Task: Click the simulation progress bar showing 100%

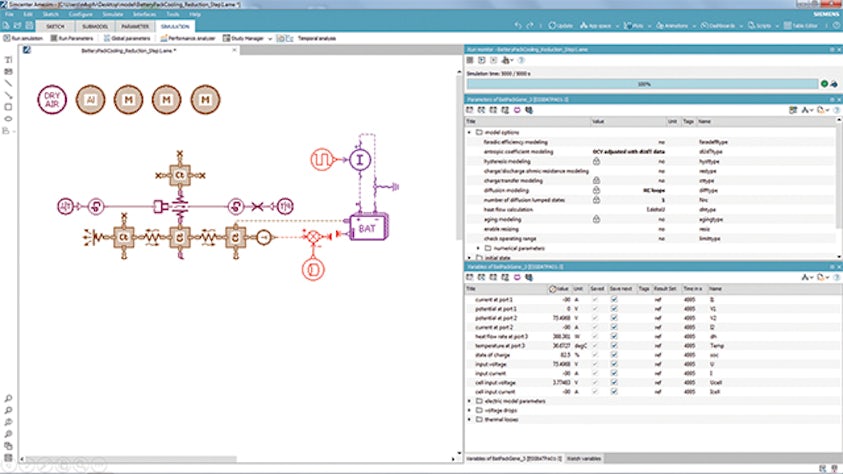Action: (642, 84)
